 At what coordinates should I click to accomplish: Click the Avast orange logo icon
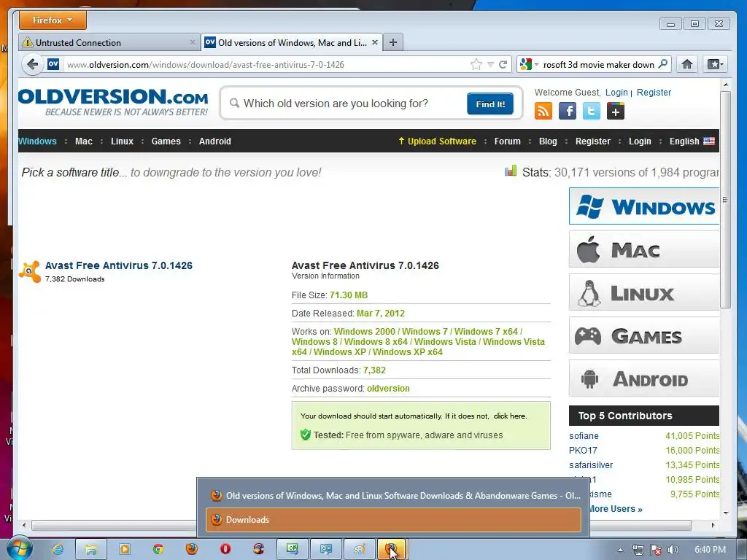point(30,271)
